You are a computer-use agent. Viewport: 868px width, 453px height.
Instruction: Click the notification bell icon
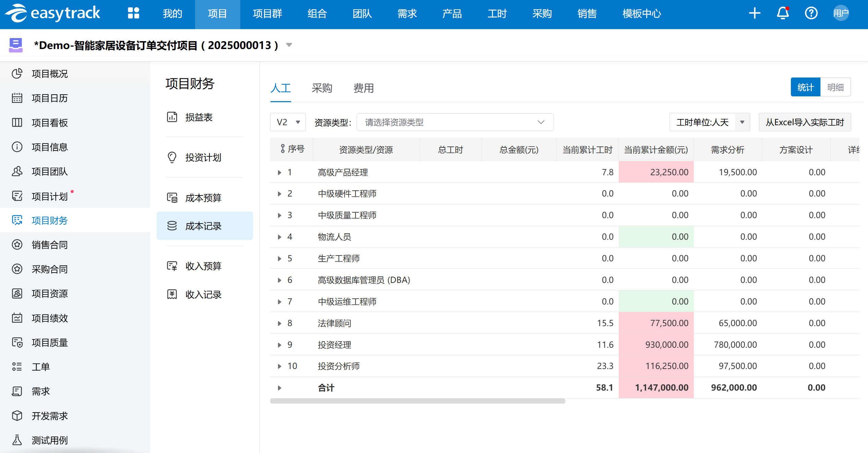(783, 14)
